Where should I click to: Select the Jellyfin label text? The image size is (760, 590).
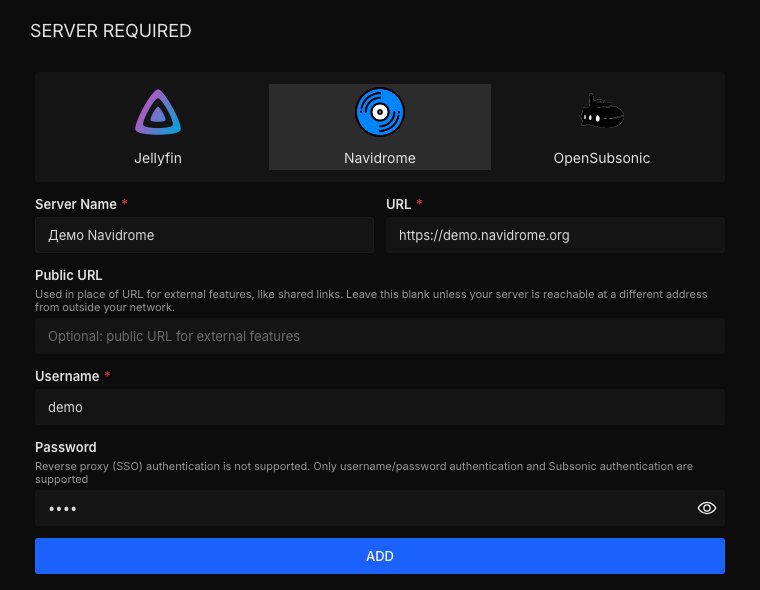tap(158, 158)
